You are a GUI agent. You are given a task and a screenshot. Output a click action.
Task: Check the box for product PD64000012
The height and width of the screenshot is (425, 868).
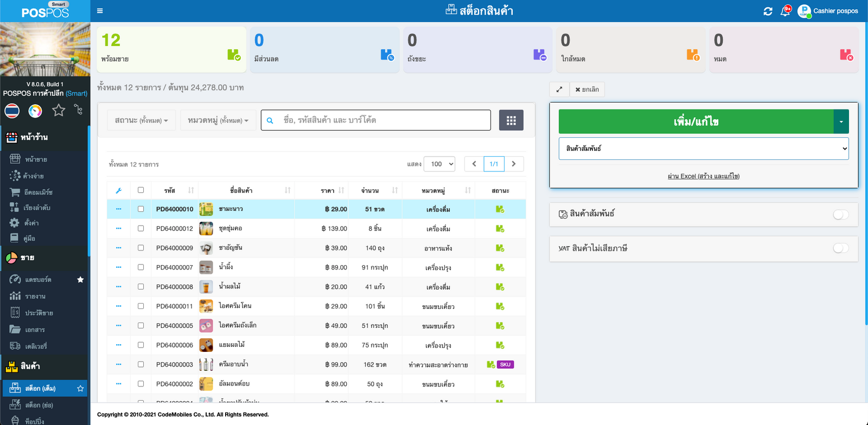point(141,229)
